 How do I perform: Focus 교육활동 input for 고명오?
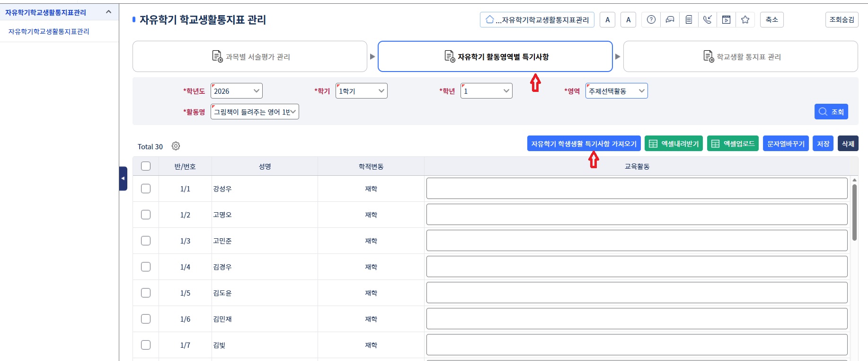[x=637, y=215]
